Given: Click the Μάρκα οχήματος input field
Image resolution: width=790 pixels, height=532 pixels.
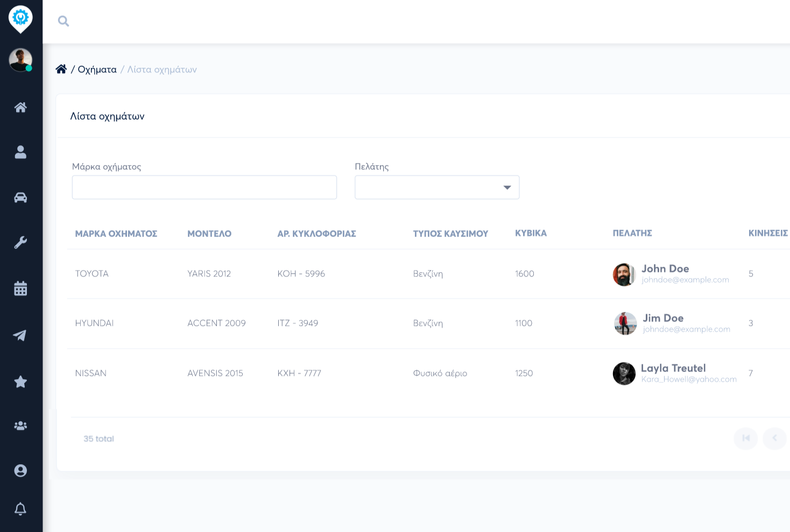Looking at the screenshot, I should pyautogui.click(x=204, y=187).
